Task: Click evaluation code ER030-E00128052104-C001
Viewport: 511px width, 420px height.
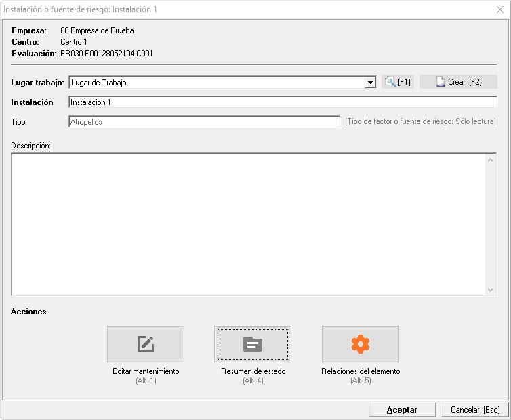Action: point(106,53)
